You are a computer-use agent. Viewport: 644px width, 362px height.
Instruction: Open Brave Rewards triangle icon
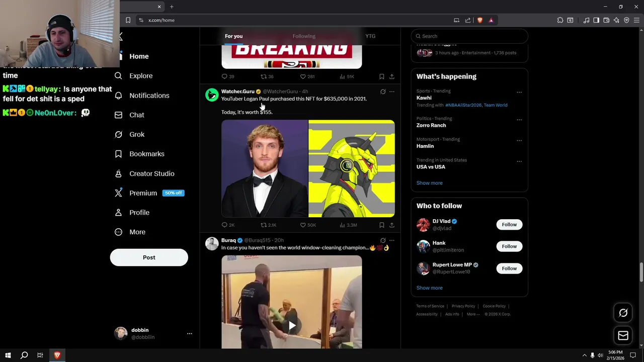[x=491, y=20]
